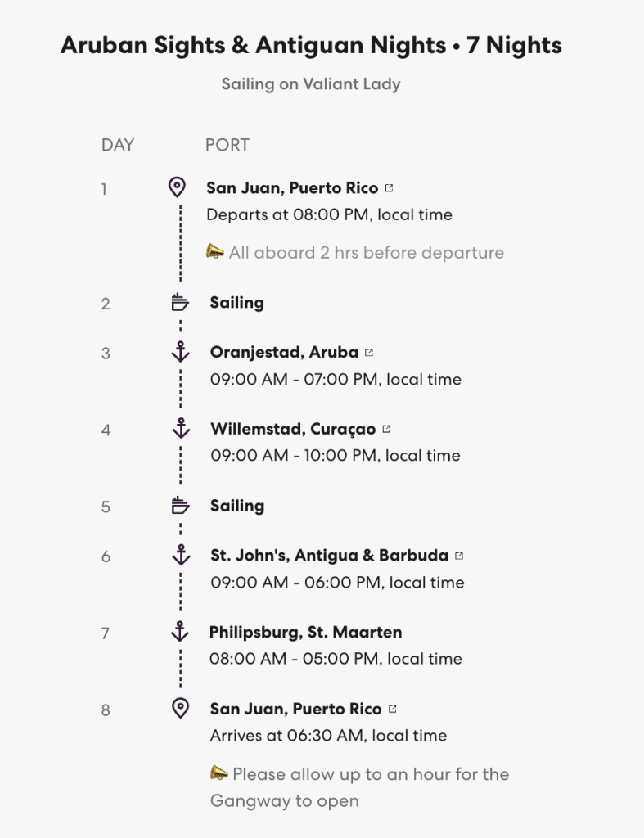Open external link icon next to Willemstad, Curaçao
This screenshot has height=838, width=644.
coord(387,429)
